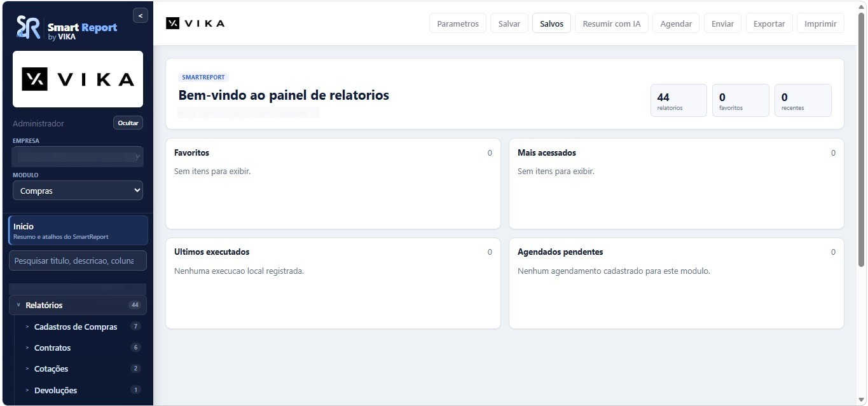Open the 0 recentes stat card

click(803, 100)
